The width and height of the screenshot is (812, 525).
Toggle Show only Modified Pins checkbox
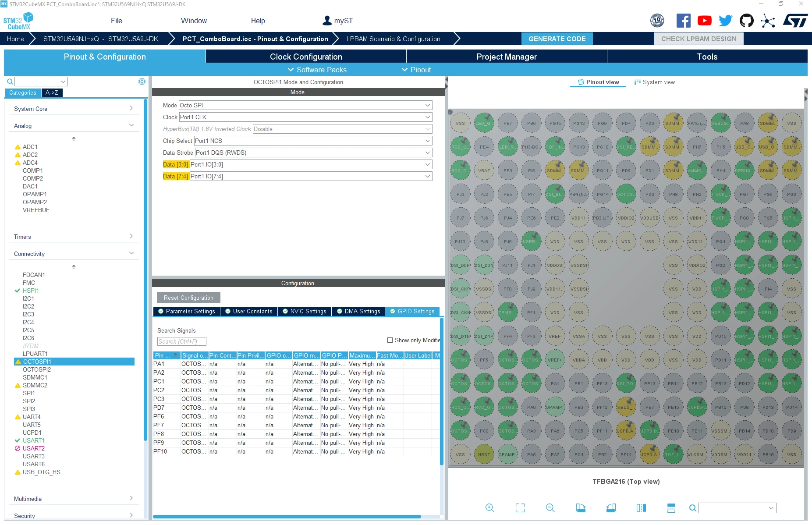coord(390,340)
